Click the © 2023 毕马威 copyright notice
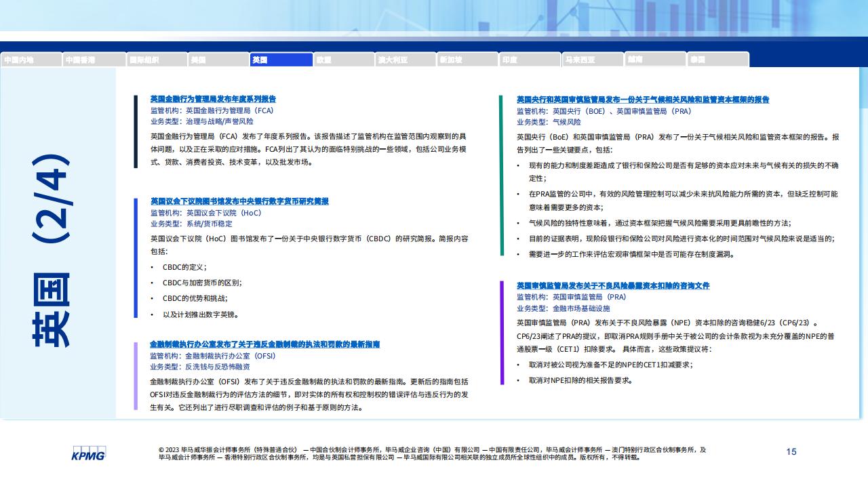Screen dimensions: 868x488 click(x=432, y=453)
